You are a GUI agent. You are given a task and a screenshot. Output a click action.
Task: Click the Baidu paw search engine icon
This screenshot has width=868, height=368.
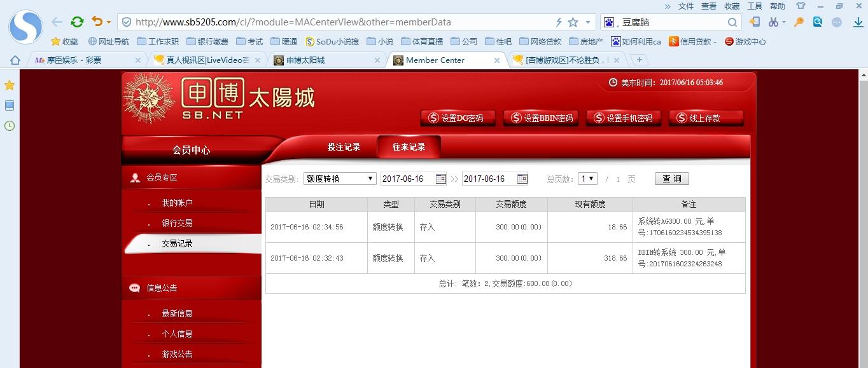pyautogui.click(x=610, y=22)
